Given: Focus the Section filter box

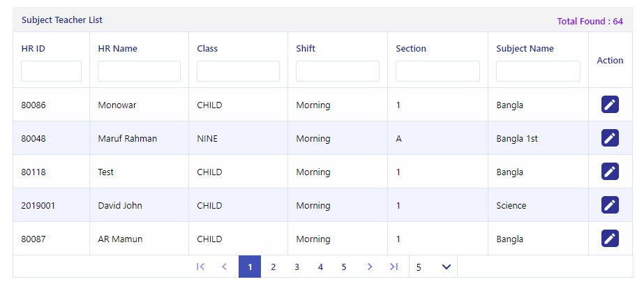Looking at the screenshot, I should (437, 71).
